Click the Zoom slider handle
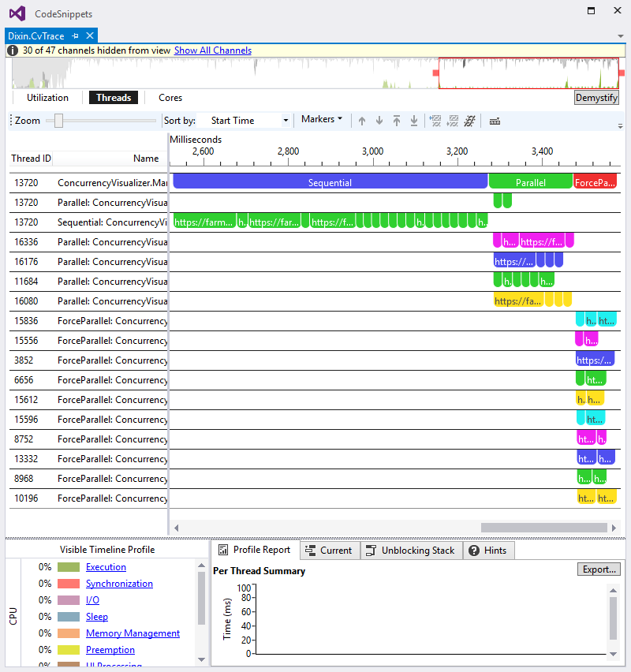The width and height of the screenshot is (631, 672). (x=58, y=121)
